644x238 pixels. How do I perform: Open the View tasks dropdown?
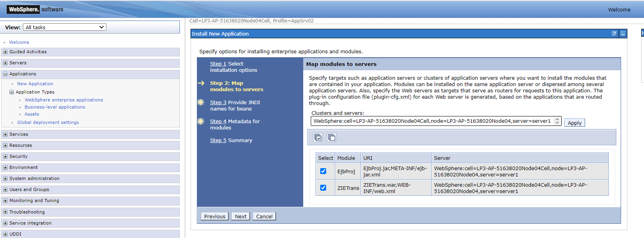point(65,27)
